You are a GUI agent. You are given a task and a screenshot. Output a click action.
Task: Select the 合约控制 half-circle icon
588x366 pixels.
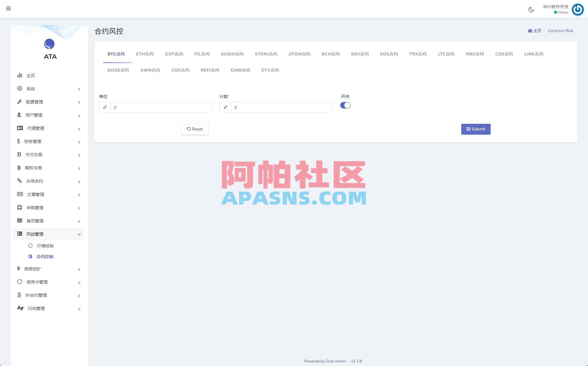tap(30, 256)
